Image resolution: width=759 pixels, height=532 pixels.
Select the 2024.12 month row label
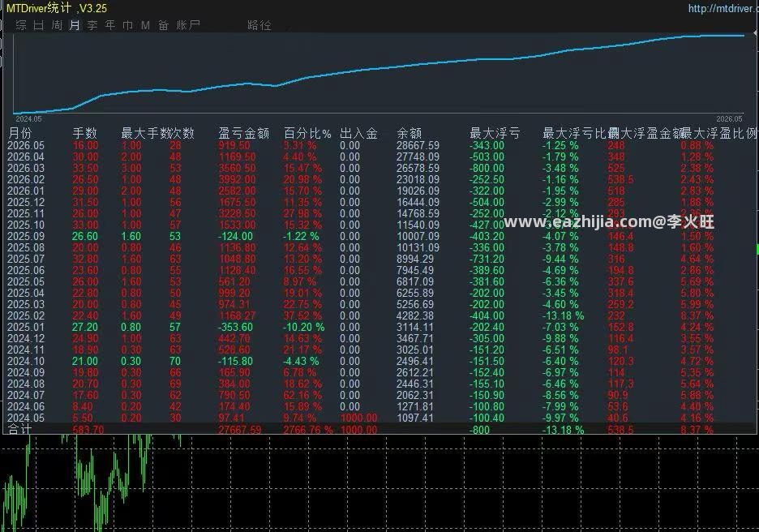[x=26, y=338]
